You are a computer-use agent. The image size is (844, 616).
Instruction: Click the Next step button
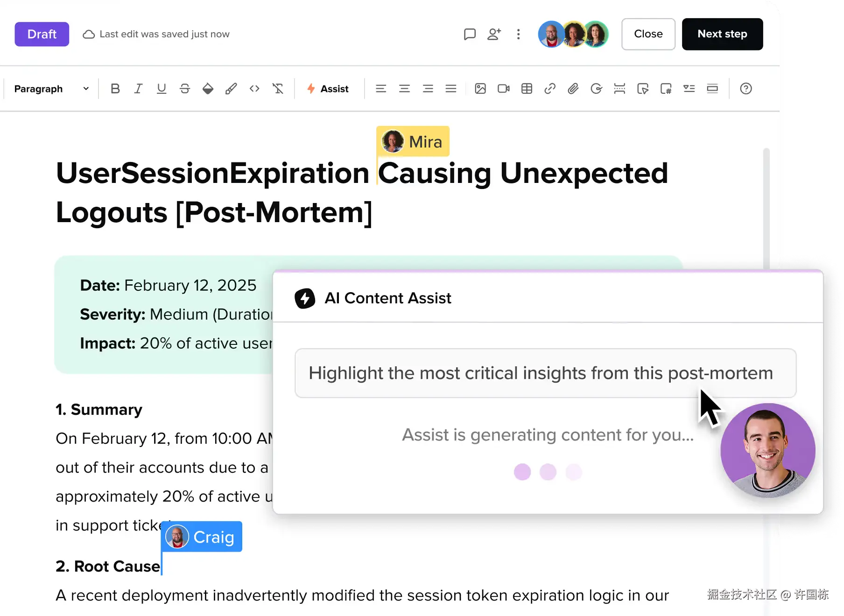[x=722, y=34]
